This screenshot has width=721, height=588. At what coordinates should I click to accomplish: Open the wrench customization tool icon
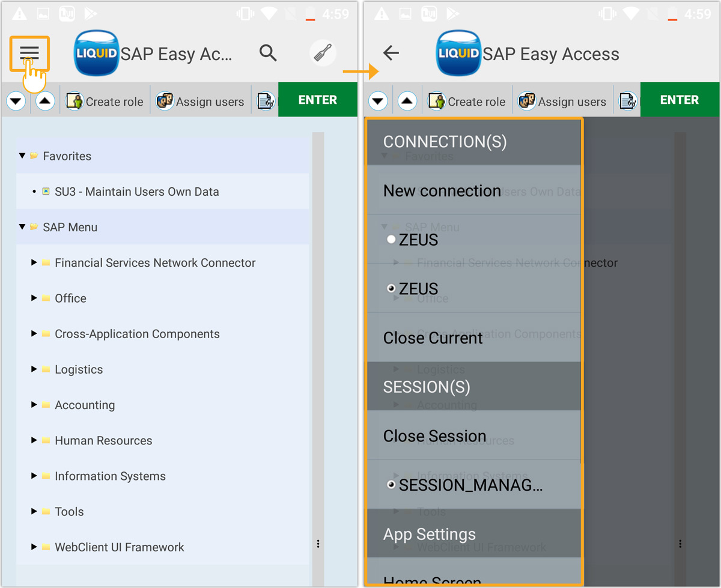click(323, 53)
